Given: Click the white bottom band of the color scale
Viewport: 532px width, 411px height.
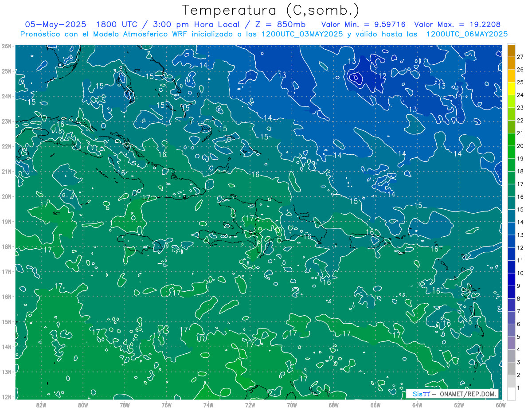Looking at the screenshot, I should (511, 394).
